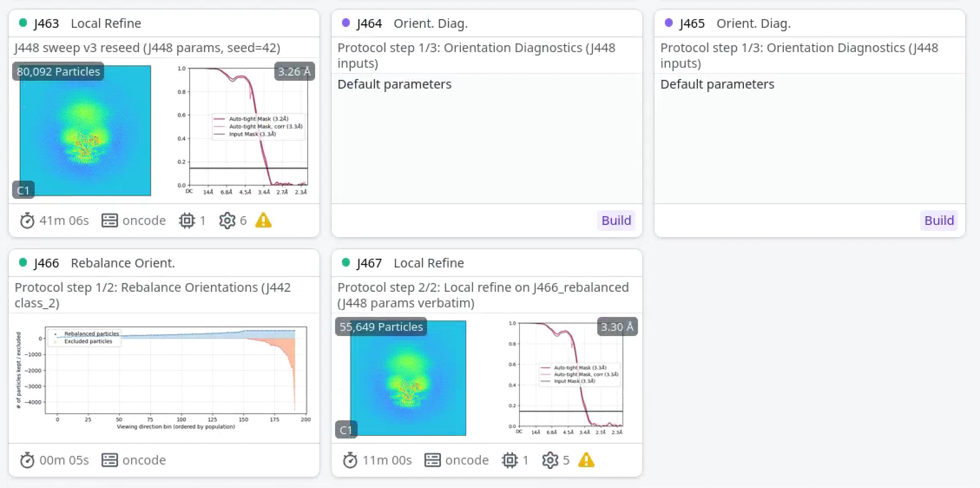Screen dimensions: 980x488
Task: Click the C1 symmetry badge in J467
Action: tap(346, 430)
